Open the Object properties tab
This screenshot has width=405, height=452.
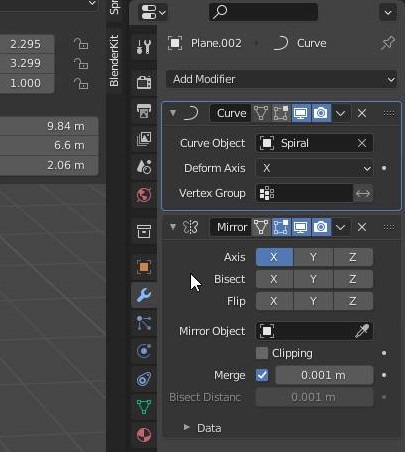pyautogui.click(x=144, y=267)
